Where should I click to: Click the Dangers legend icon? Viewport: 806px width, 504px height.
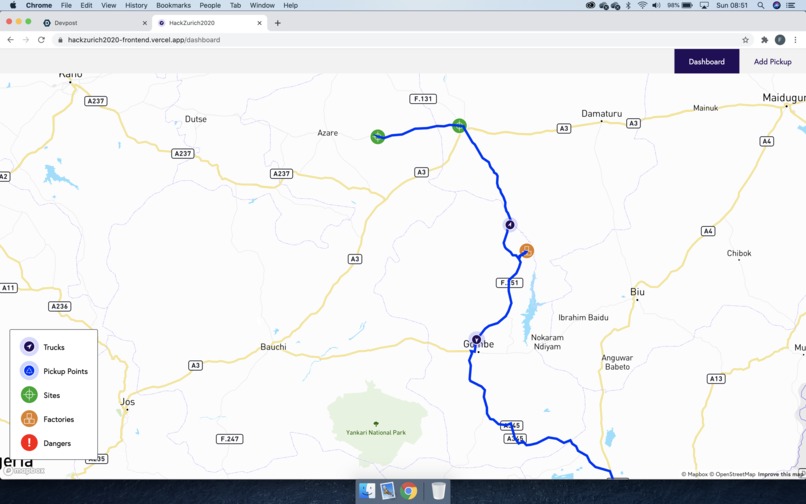click(x=29, y=443)
